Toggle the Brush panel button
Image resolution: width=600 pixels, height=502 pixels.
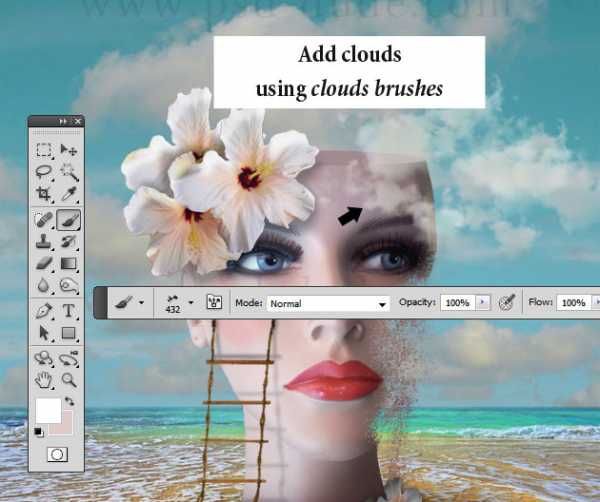(x=213, y=302)
